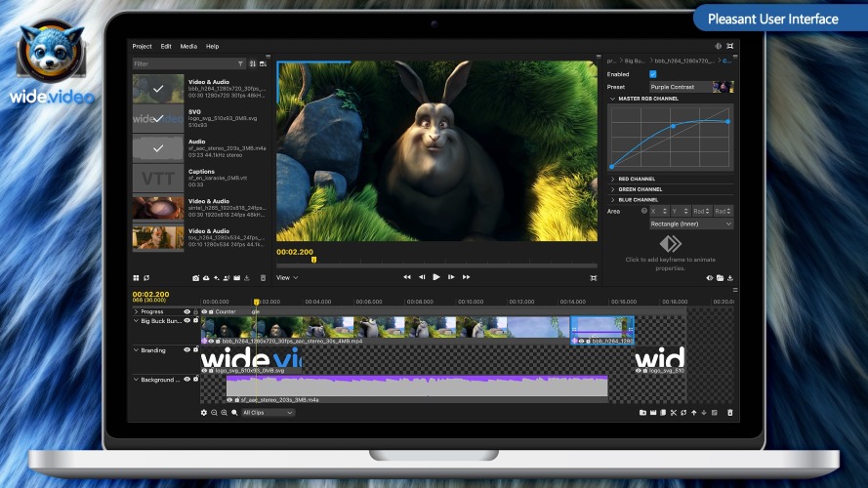This screenshot has width=868, height=488.
Task: Click the download icon under media list
Action: pos(247,278)
